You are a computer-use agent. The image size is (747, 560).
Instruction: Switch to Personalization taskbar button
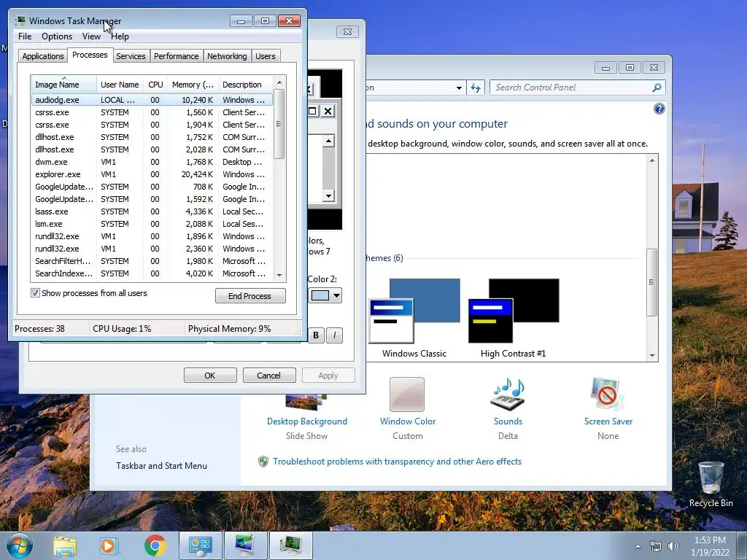pos(245,545)
